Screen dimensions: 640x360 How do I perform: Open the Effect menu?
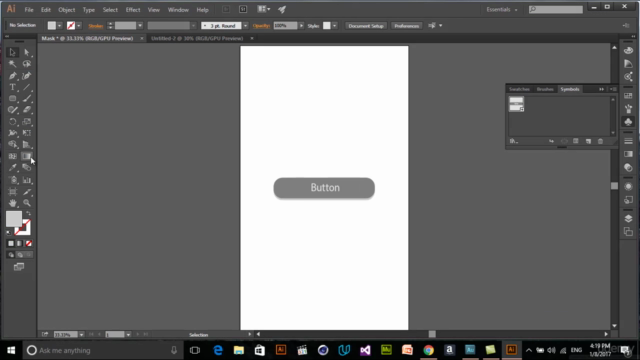coord(133,10)
